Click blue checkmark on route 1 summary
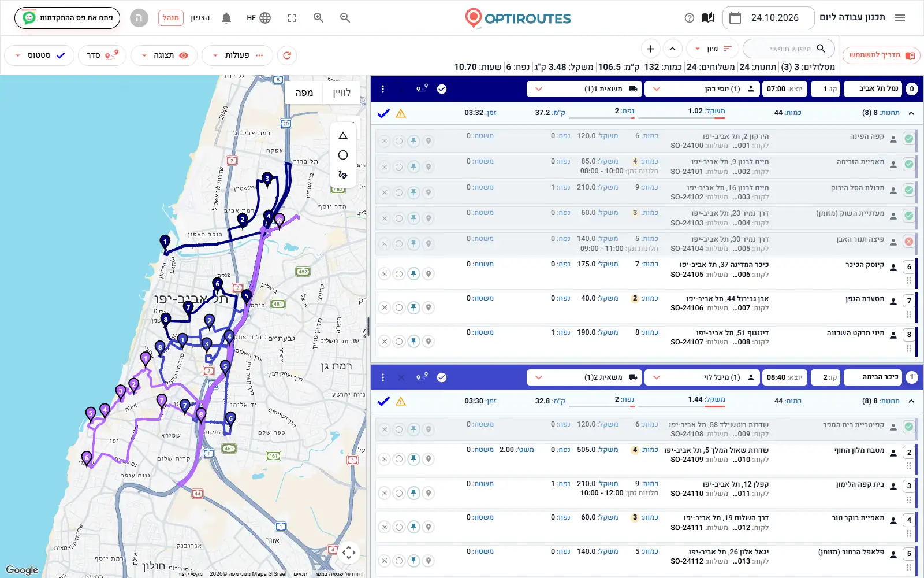924x578 pixels. coord(383,401)
